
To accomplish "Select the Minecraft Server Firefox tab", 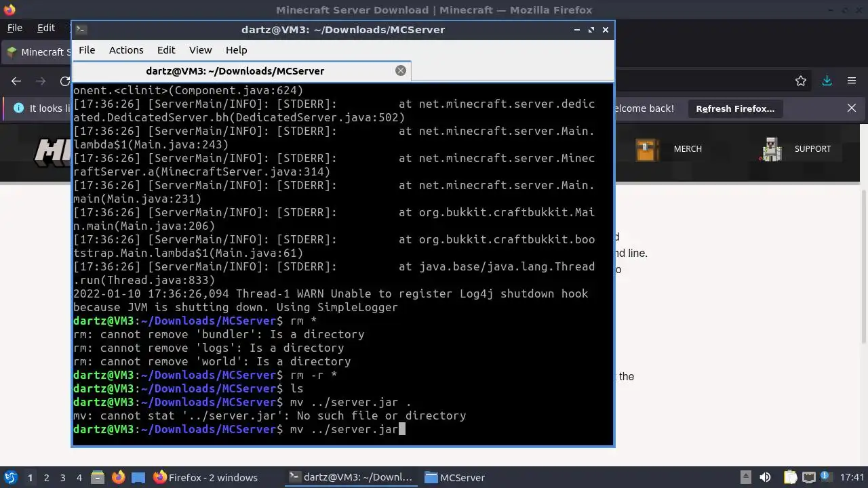I will coord(37,52).
